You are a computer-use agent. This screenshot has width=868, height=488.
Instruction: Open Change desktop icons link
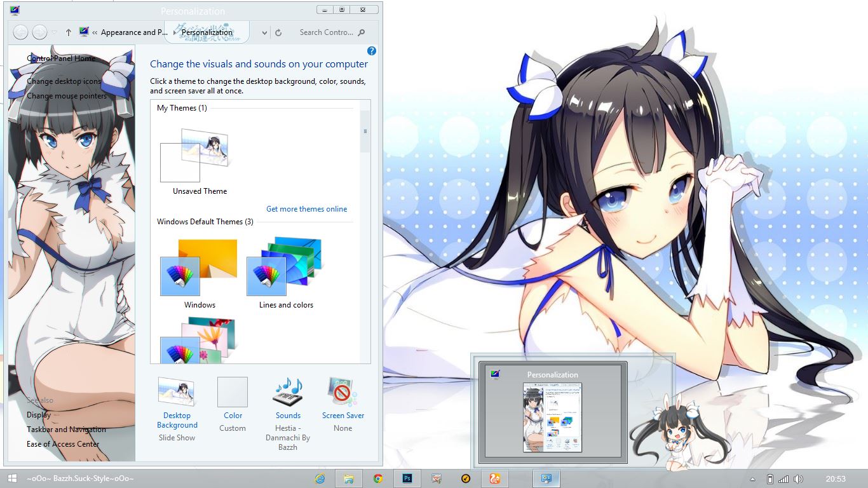(x=64, y=81)
